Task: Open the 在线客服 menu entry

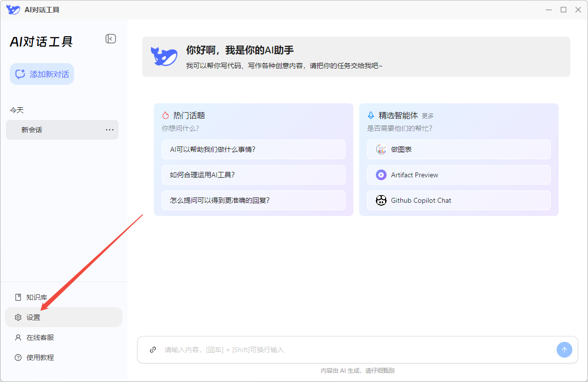Action: [x=64, y=337]
